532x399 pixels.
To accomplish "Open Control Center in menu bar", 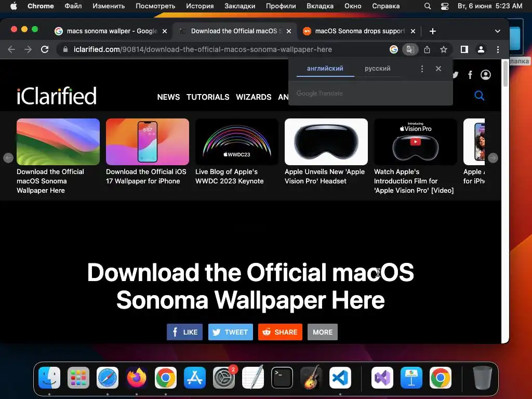I will [445, 6].
